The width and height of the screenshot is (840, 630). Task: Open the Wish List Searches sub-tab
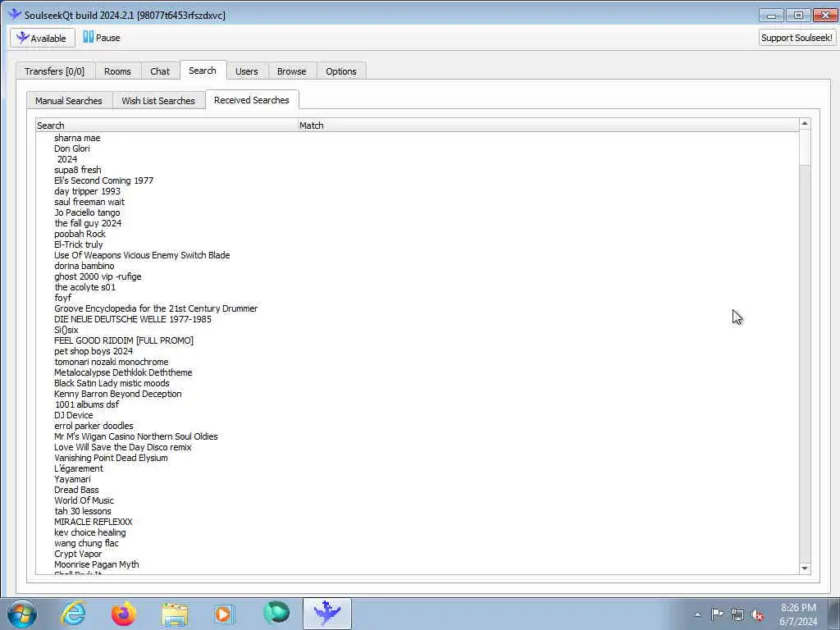pyautogui.click(x=158, y=101)
